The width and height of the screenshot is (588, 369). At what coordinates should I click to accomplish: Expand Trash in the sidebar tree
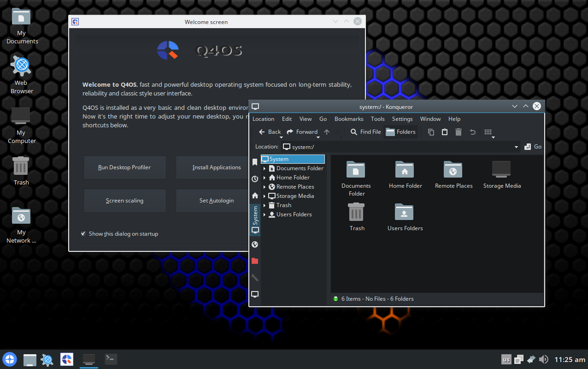click(x=265, y=205)
